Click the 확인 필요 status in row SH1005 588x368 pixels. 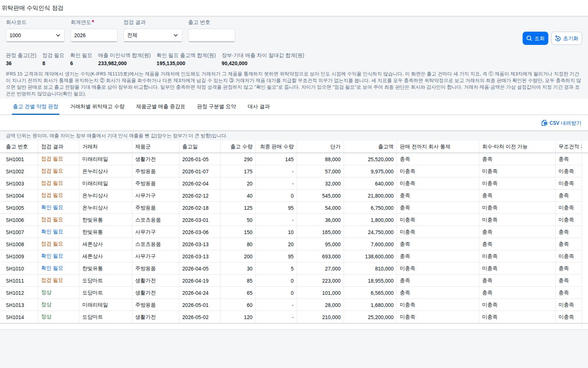(x=52, y=208)
